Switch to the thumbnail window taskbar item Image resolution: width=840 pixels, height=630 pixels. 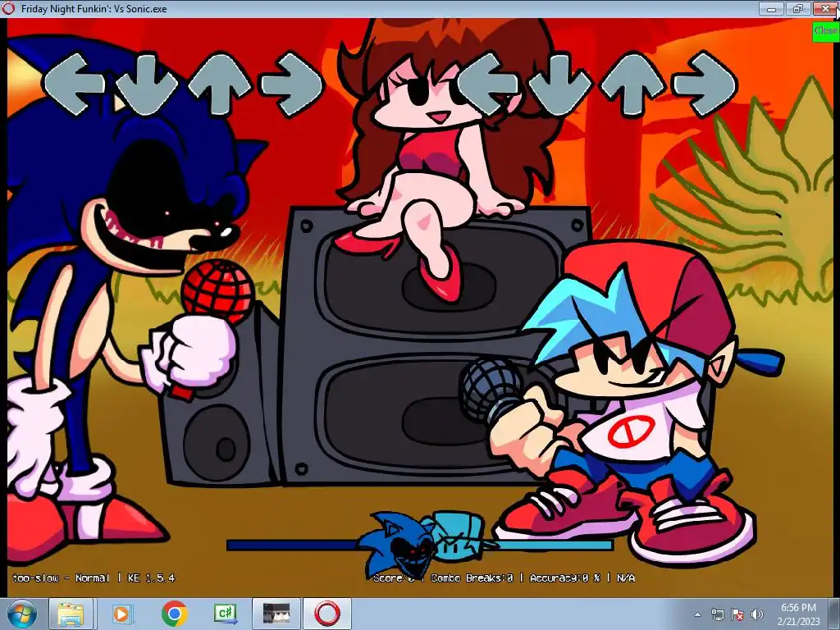click(276, 614)
